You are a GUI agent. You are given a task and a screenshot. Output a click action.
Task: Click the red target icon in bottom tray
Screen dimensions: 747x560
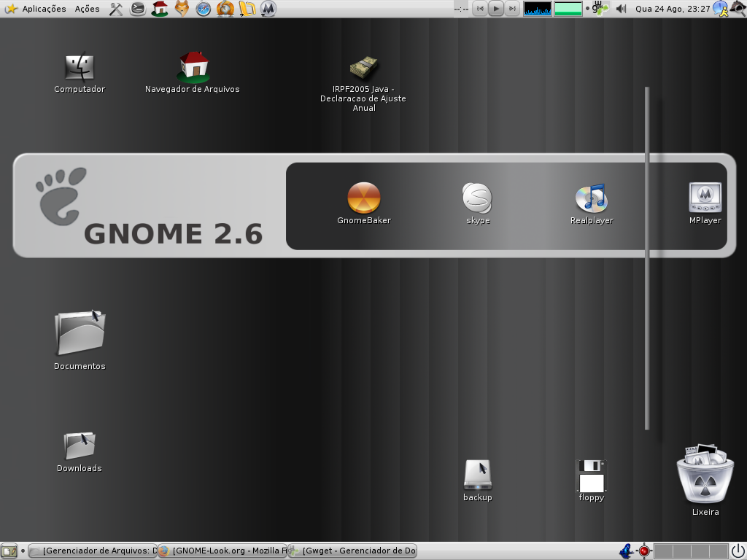pyautogui.click(x=644, y=551)
